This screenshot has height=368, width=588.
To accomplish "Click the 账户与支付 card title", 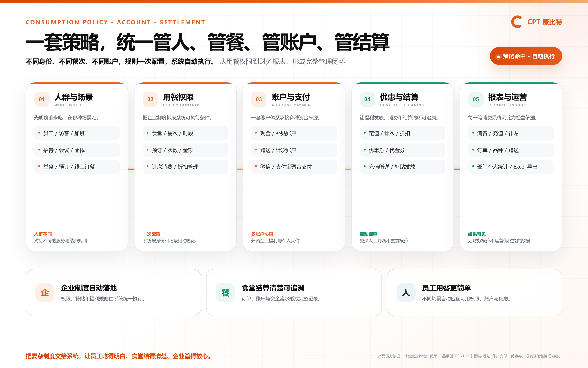I will (x=291, y=97).
